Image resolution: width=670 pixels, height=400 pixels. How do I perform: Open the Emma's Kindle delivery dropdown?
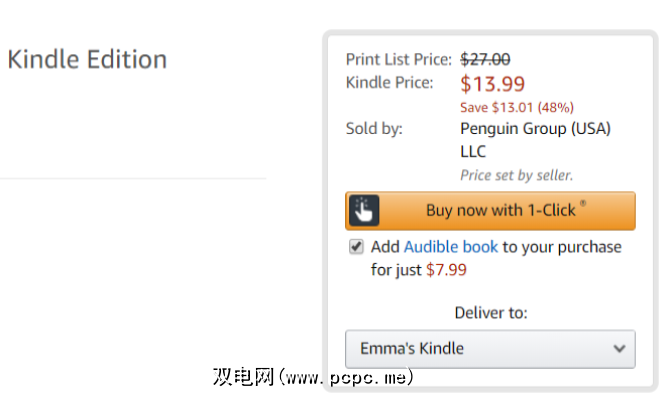490,348
